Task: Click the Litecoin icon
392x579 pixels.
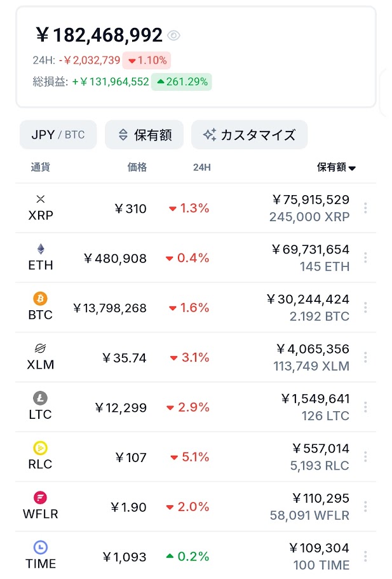Action: (41, 398)
